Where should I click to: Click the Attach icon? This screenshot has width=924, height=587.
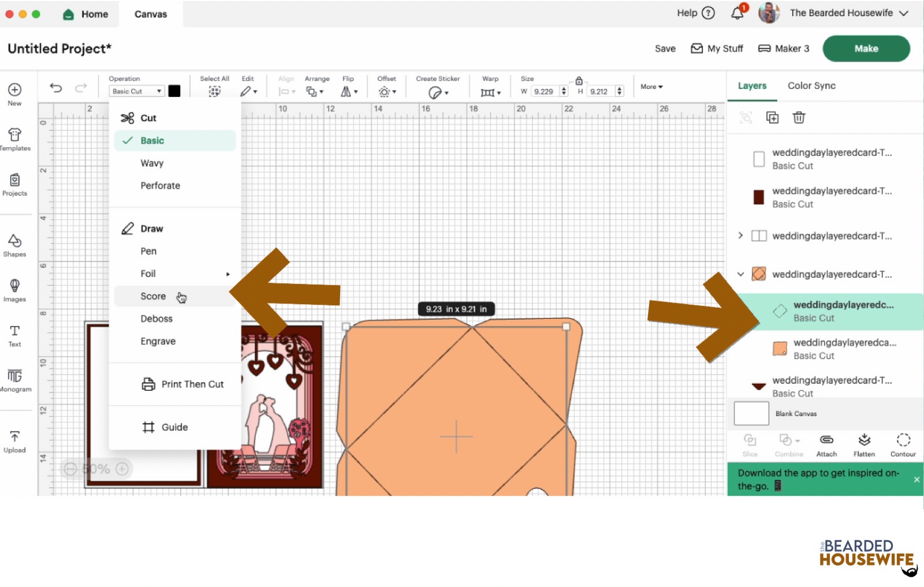(x=826, y=445)
